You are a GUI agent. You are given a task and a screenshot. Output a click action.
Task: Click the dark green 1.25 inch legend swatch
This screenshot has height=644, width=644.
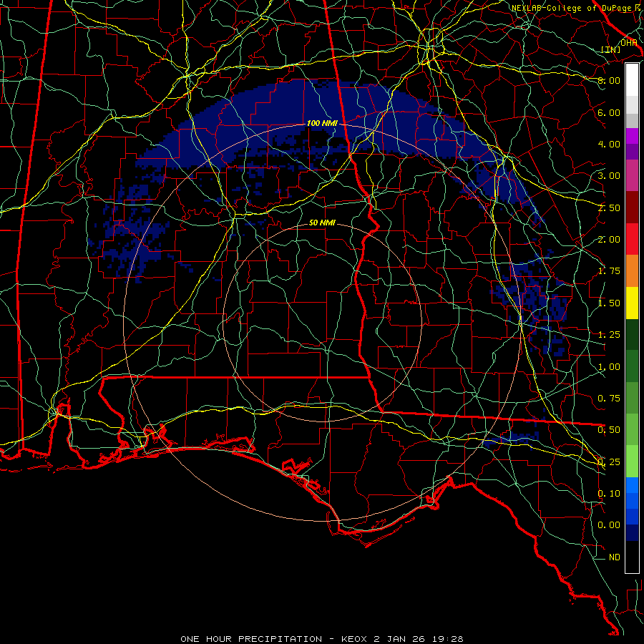(x=632, y=334)
